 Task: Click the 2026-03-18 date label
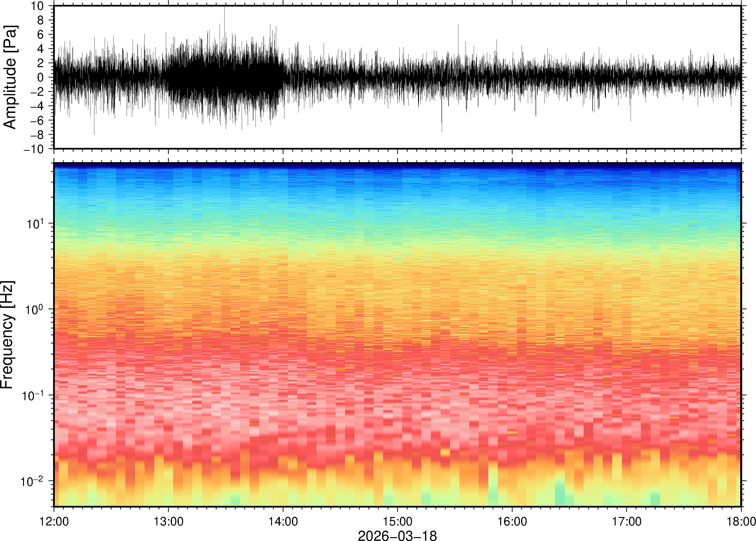point(397,535)
